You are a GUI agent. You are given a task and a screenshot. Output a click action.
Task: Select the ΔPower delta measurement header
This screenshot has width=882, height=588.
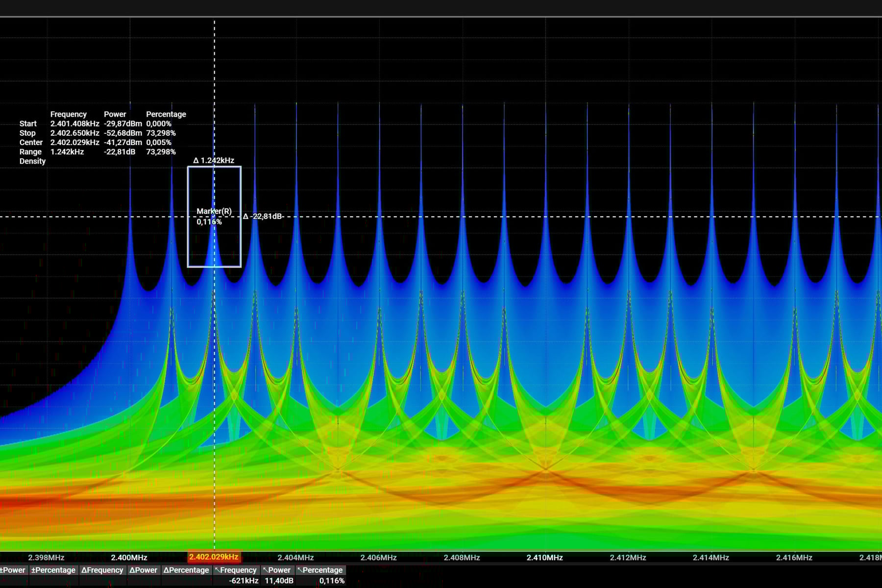pyautogui.click(x=144, y=570)
